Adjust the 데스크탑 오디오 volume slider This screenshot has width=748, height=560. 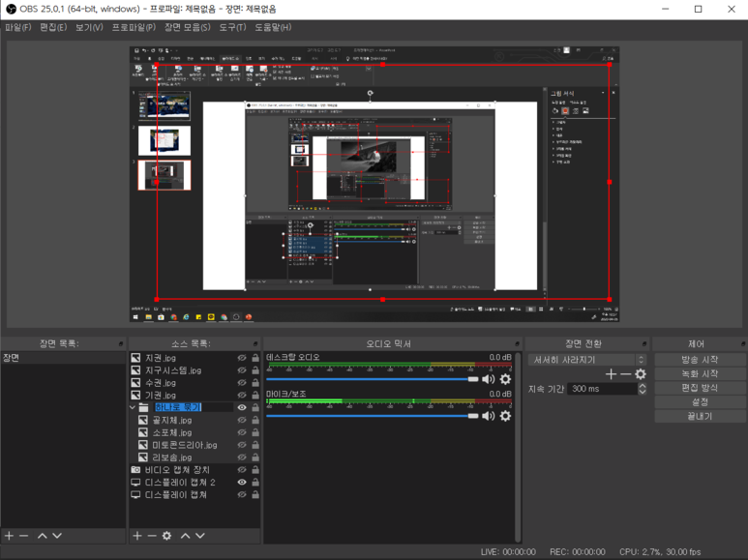(x=373, y=379)
